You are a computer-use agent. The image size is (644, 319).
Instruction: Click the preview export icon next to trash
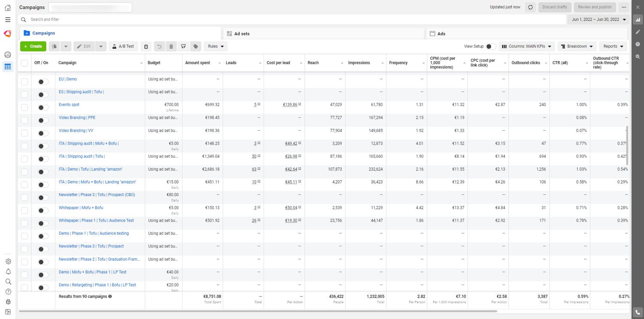[x=183, y=46]
